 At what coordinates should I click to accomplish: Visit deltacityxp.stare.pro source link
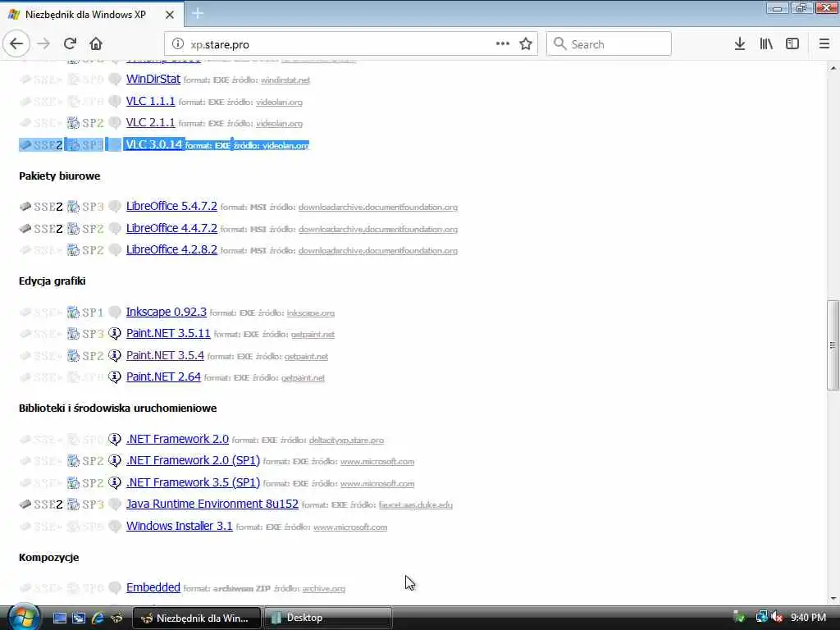click(x=347, y=441)
